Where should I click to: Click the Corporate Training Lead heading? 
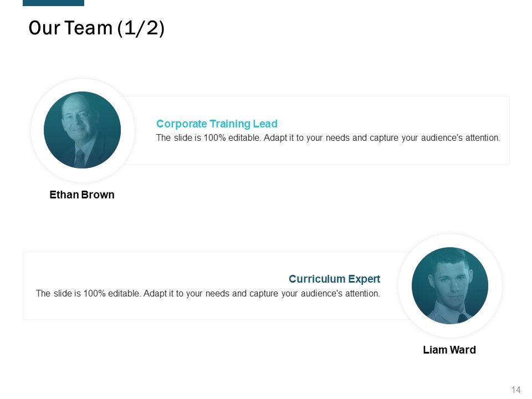pos(217,124)
